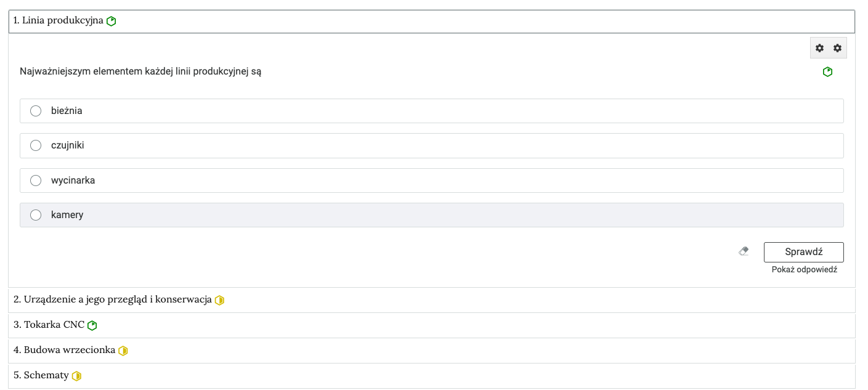Click the eraser icon beside Sprawdź

(744, 251)
